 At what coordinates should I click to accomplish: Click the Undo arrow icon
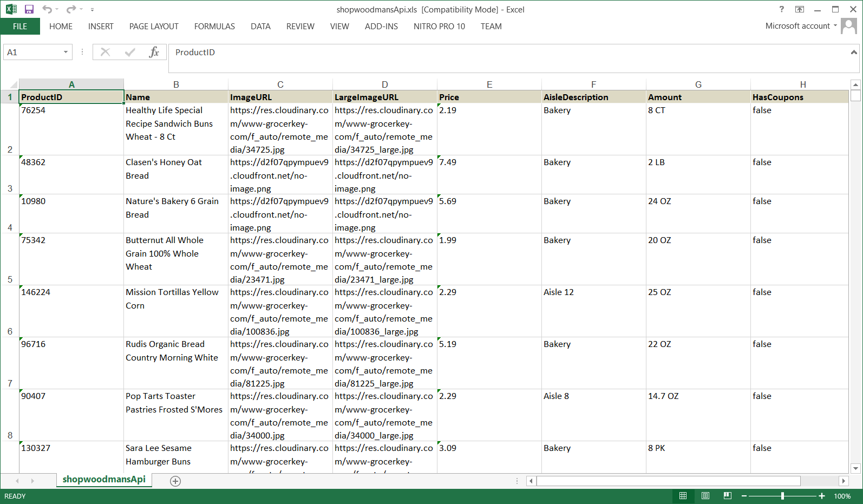pyautogui.click(x=47, y=9)
